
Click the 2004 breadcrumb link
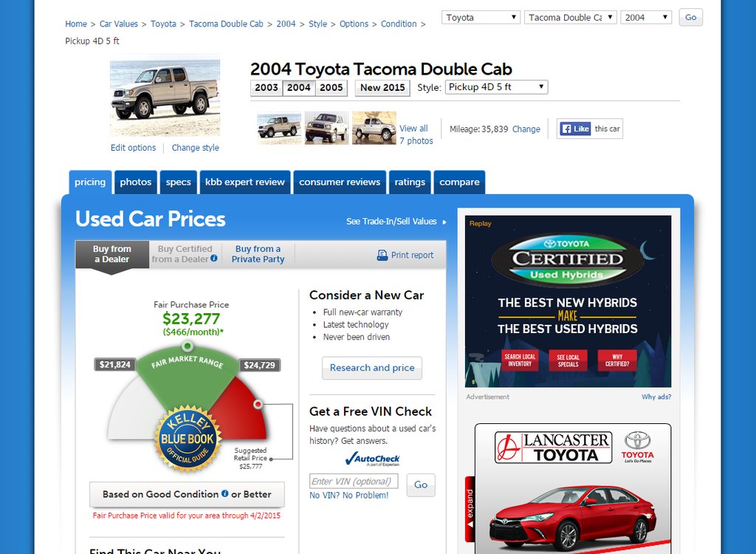286,24
